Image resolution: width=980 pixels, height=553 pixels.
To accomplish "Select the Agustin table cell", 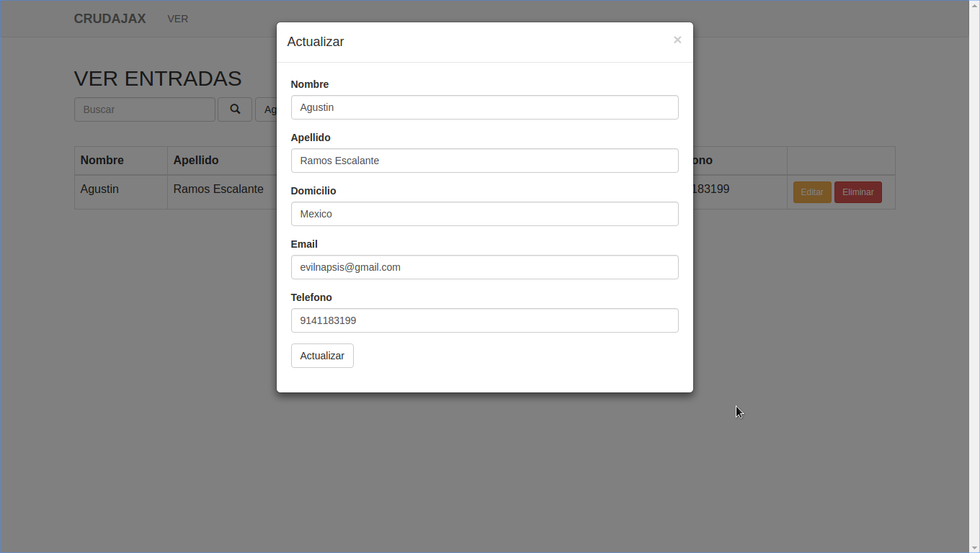I will tap(121, 192).
